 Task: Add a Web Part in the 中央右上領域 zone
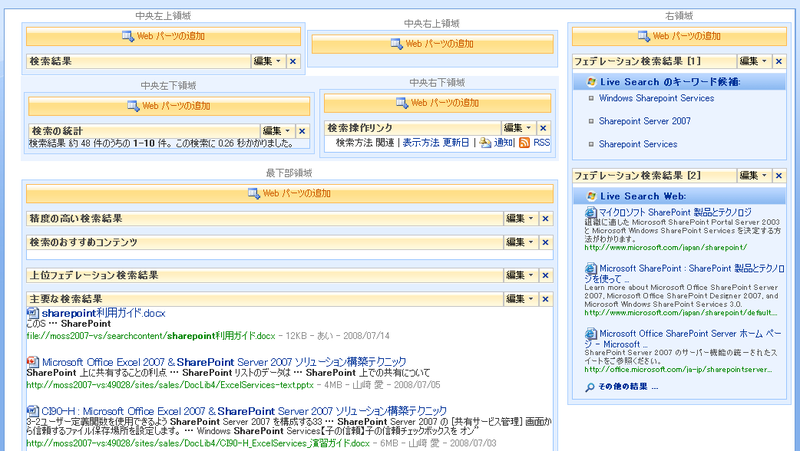(432, 44)
